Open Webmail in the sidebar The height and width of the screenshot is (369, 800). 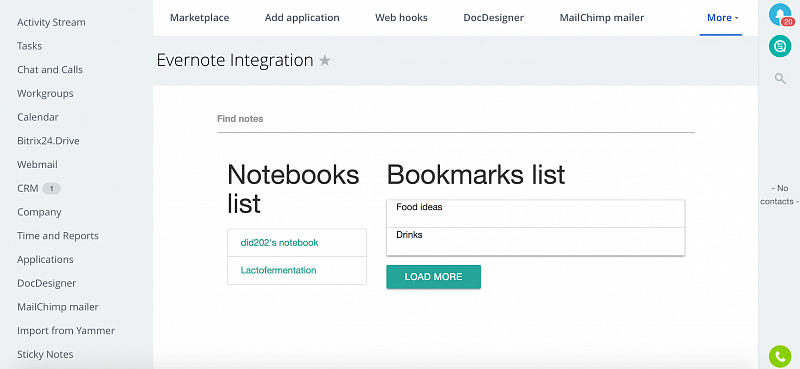[37, 164]
